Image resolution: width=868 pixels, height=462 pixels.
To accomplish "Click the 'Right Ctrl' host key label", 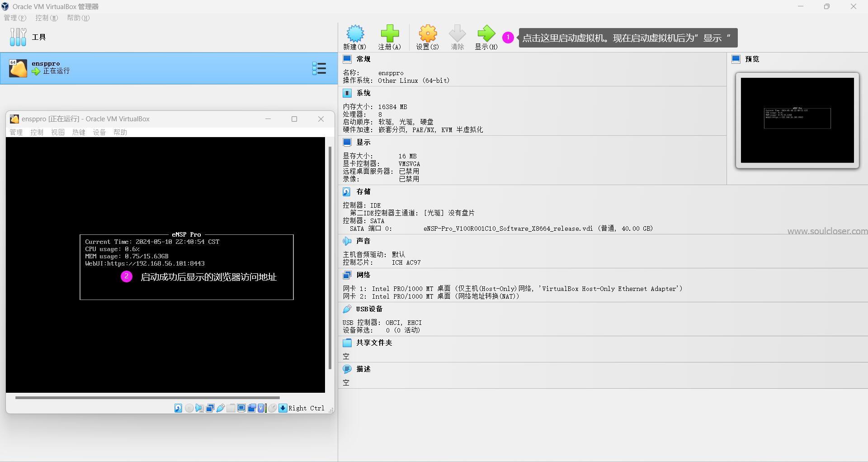I will click(307, 408).
